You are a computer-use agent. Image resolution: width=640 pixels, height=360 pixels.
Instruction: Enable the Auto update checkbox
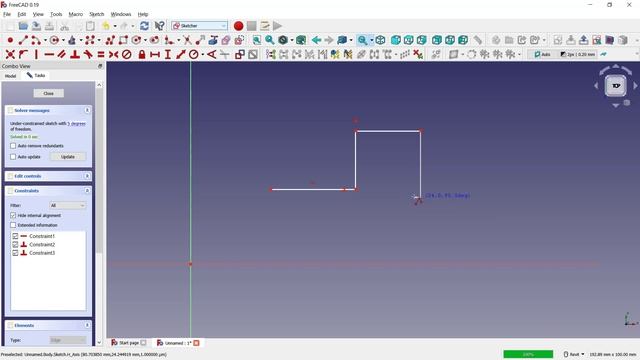pos(13,157)
